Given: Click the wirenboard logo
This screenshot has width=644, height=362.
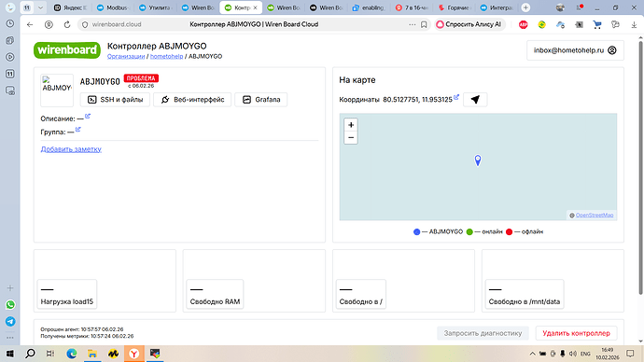Looking at the screenshot, I should pos(67,50).
